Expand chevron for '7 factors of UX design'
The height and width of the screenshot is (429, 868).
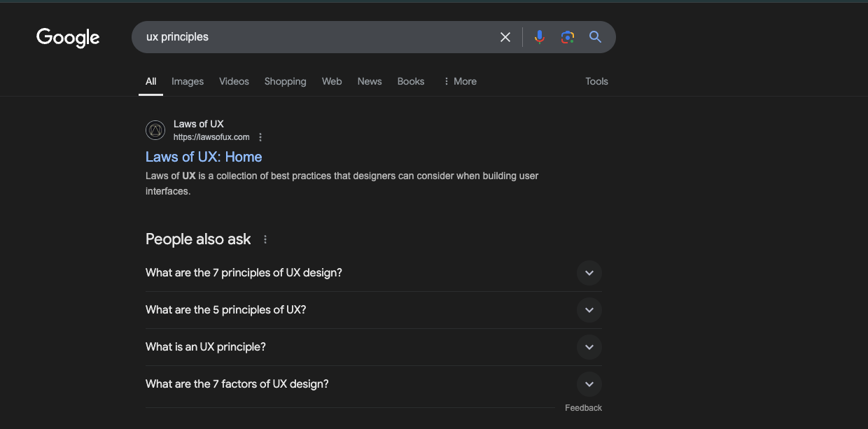[589, 384]
